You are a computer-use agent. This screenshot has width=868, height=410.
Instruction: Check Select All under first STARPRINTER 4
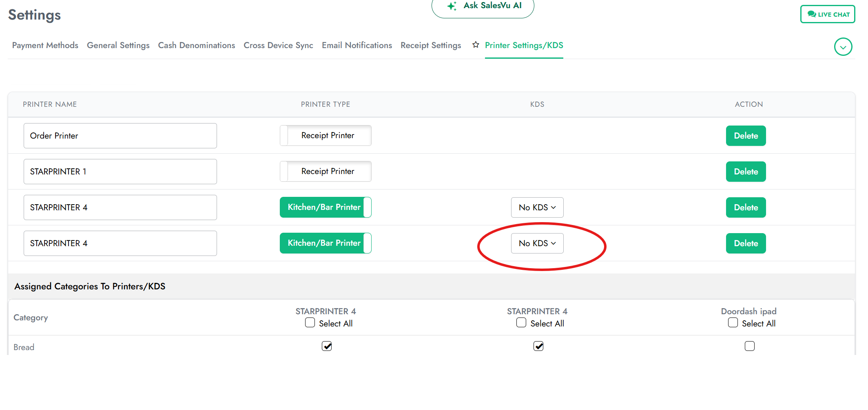[x=310, y=323]
